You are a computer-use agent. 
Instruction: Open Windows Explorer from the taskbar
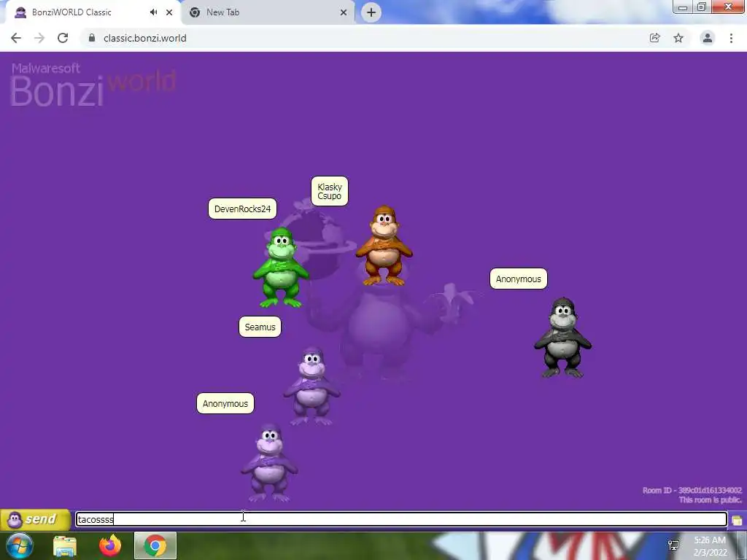click(x=65, y=546)
